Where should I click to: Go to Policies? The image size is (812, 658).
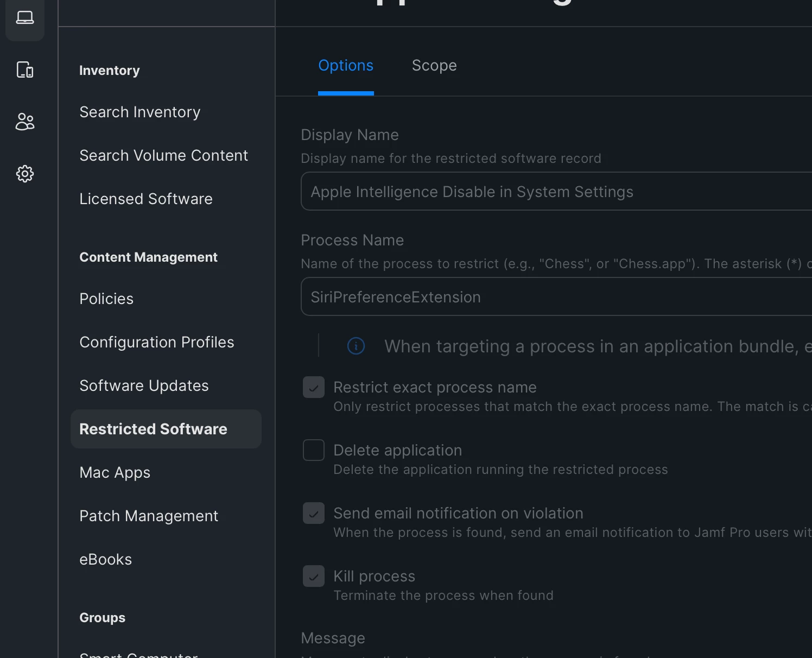[x=106, y=299]
